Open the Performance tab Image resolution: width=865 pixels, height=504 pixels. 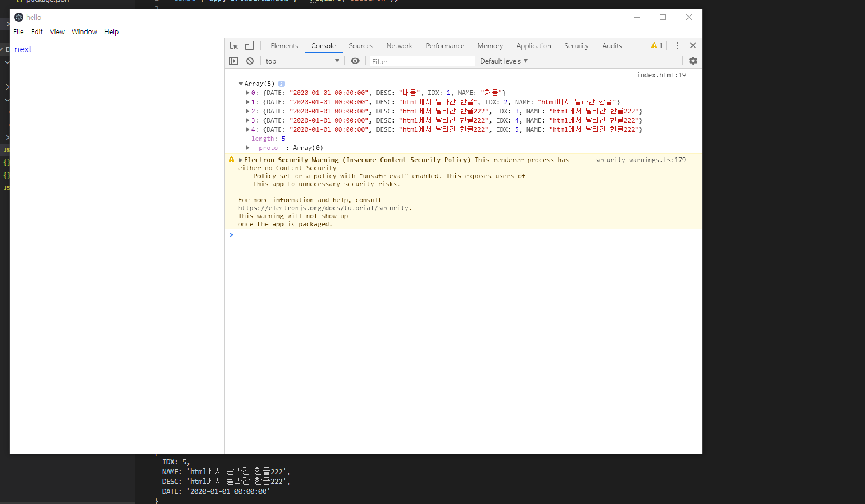445,46
